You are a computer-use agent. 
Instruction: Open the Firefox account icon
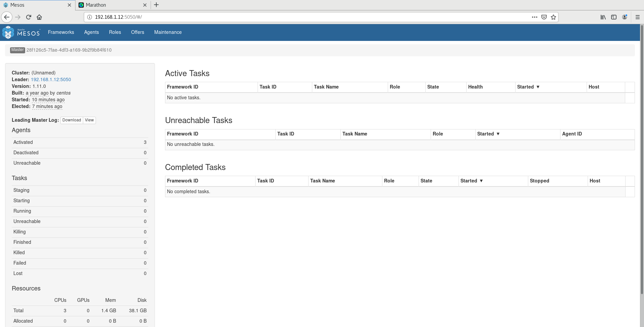click(x=625, y=17)
